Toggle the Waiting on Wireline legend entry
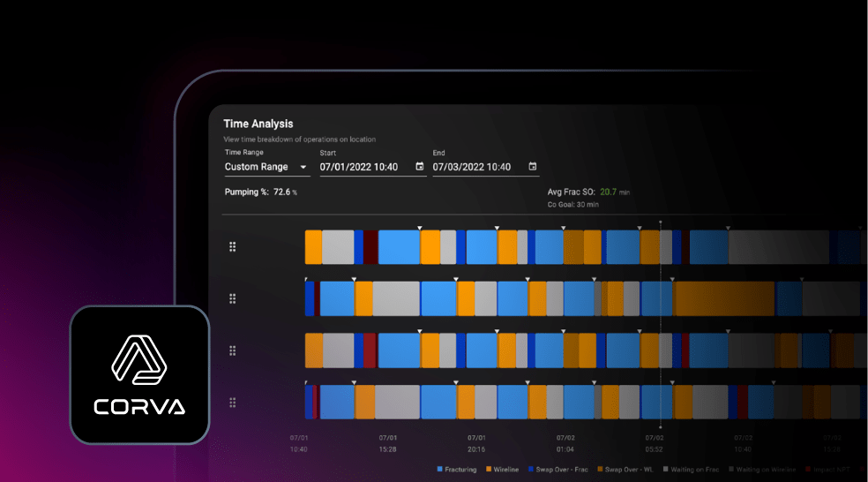This screenshot has width=868, height=482. coord(762,470)
